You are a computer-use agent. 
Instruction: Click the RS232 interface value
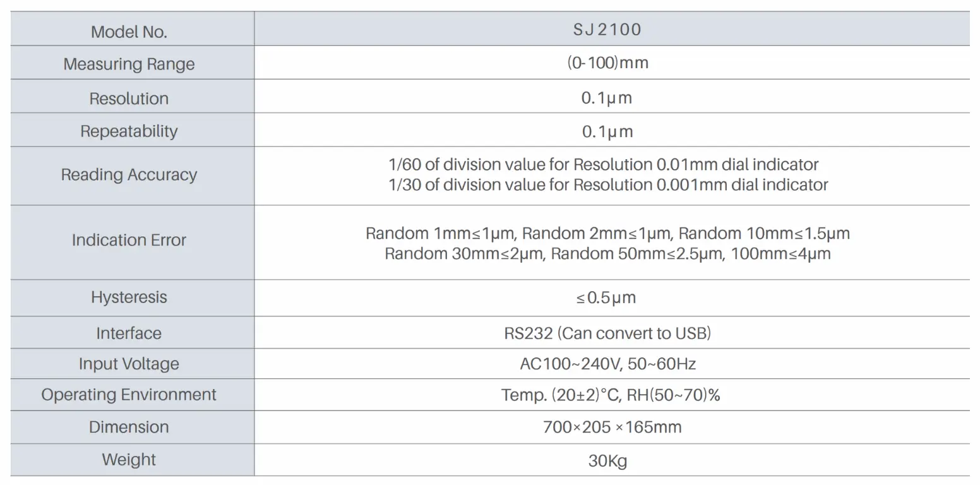tap(607, 333)
